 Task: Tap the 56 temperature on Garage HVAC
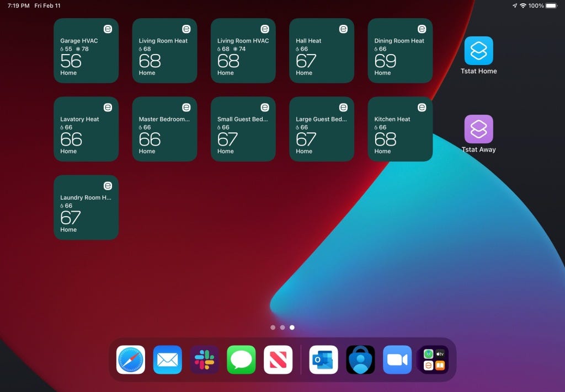(71, 61)
